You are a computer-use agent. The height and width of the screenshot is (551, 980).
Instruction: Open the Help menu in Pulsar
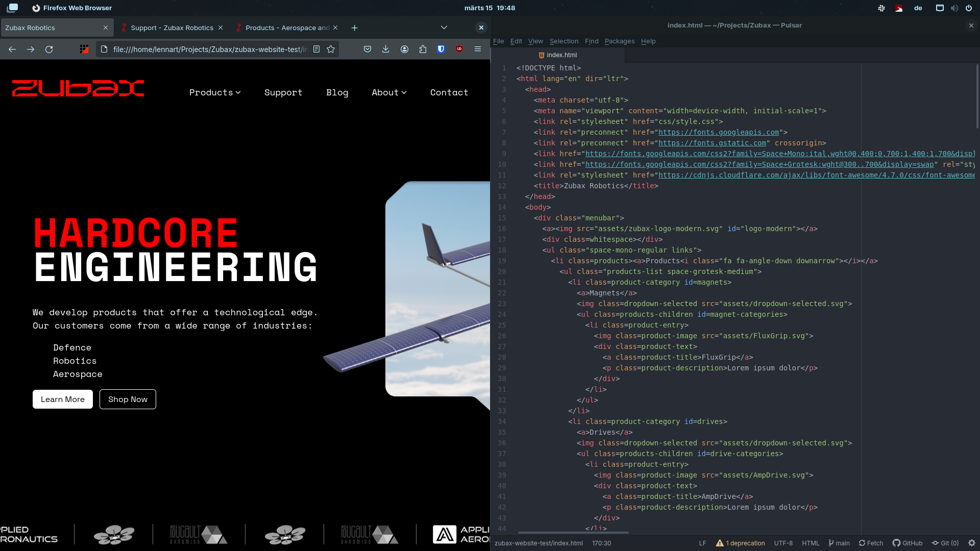648,41
